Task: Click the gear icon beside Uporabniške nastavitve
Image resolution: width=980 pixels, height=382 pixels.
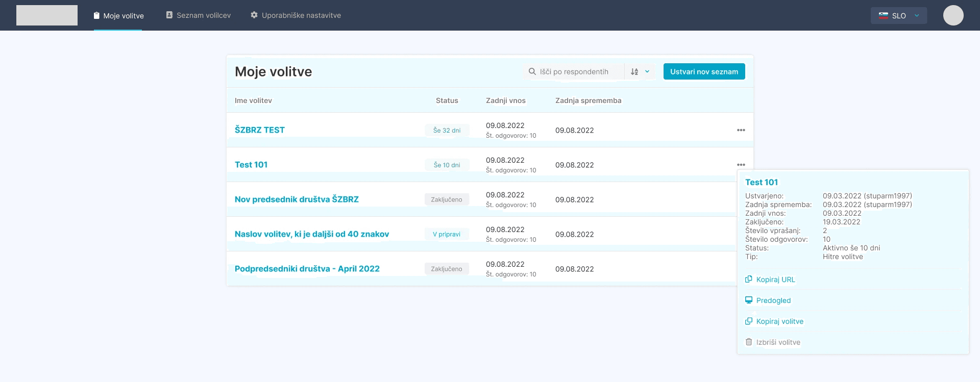Action: coord(254,15)
